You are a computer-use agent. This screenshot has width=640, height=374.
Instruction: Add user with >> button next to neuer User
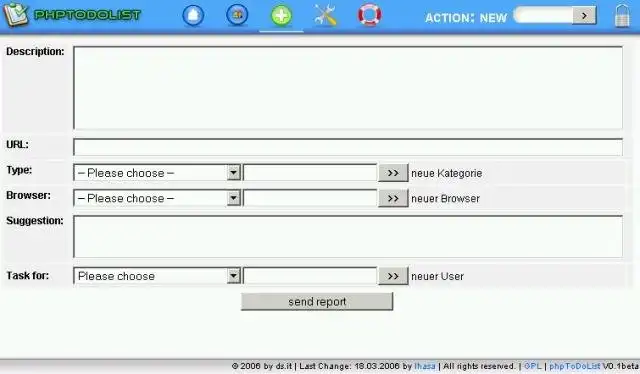pos(393,276)
